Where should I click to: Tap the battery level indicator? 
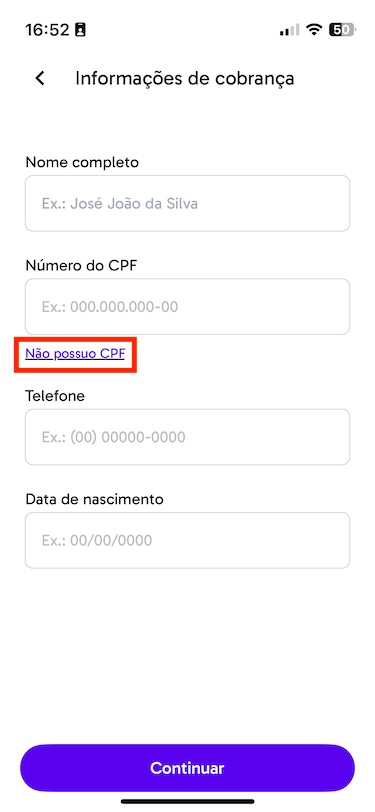pyautogui.click(x=342, y=30)
